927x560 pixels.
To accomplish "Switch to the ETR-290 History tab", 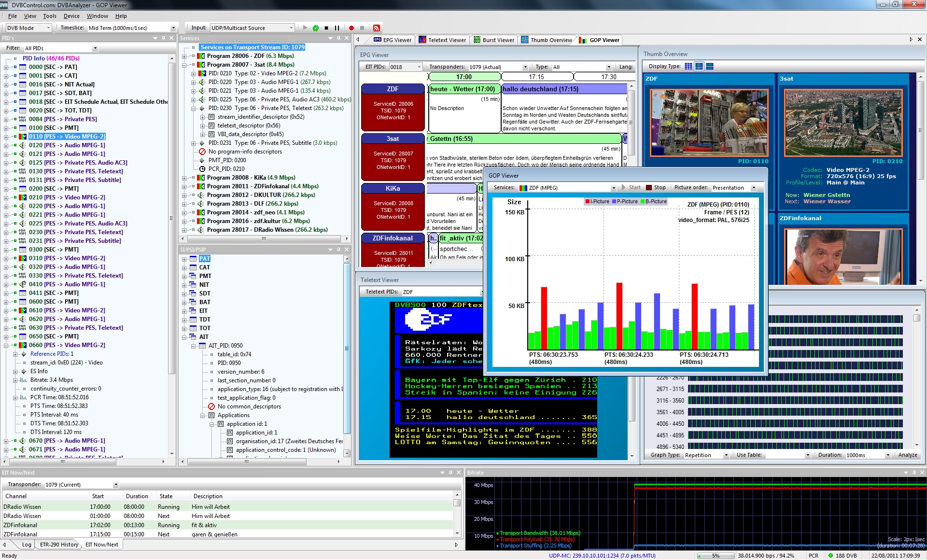I will coord(58,544).
